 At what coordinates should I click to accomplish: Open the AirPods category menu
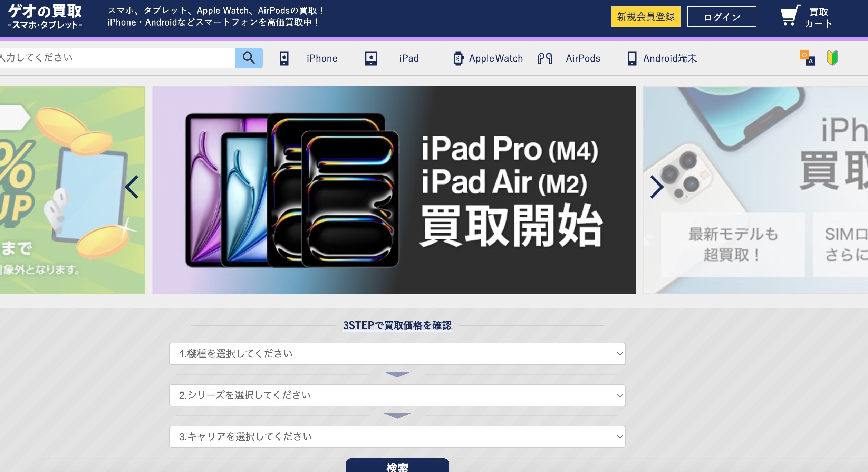pyautogui.click(x=574, y=58)
